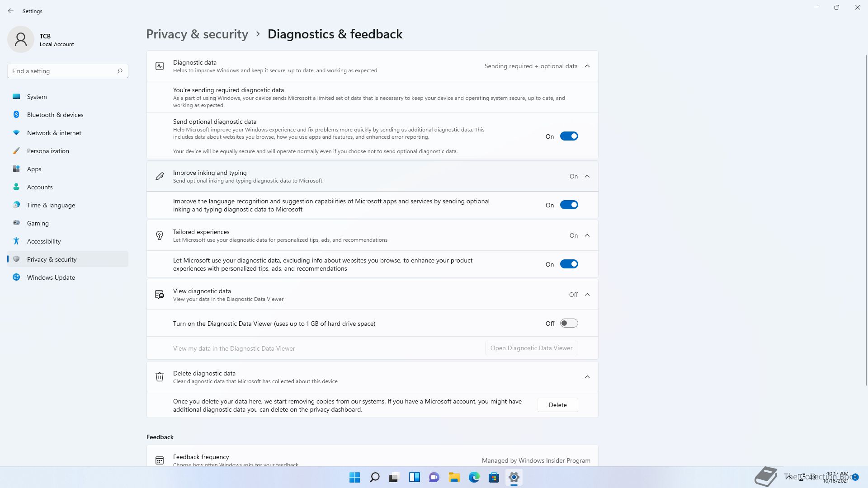Image resolution: width=868 pixels, height=488 pixels.
Task: Click the page vertical scrollbar
Action: click(866, 220)
